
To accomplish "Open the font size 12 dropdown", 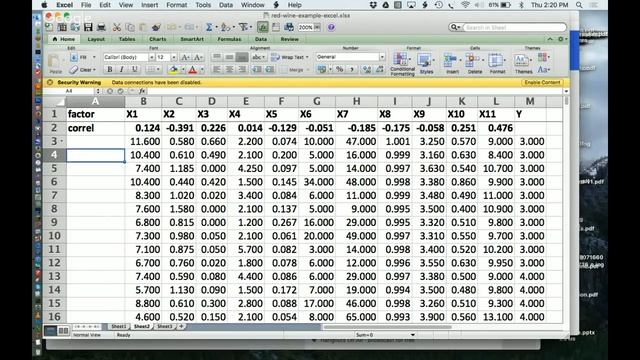I will pyautogui.click(x=173, y=57).
